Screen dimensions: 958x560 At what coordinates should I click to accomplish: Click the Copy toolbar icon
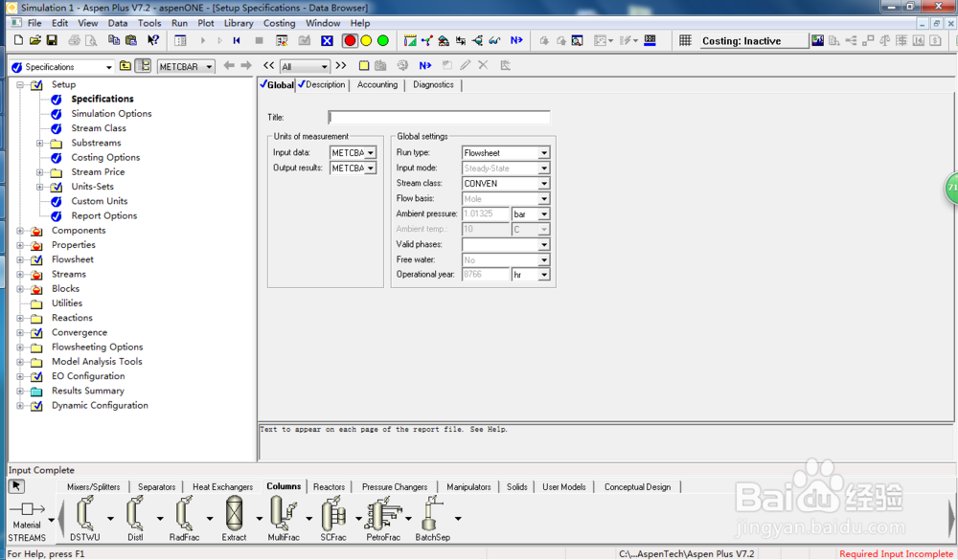point(114,40)
